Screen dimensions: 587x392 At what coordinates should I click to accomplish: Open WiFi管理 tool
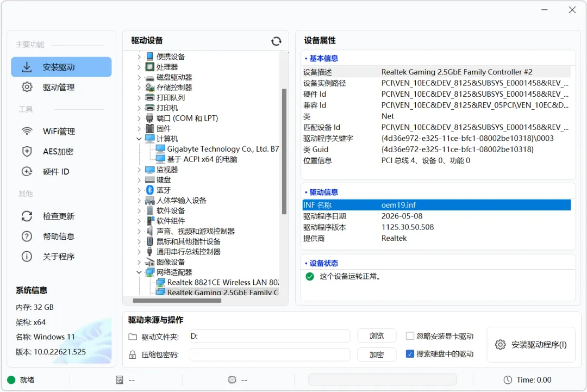click(x=61, y=132)
